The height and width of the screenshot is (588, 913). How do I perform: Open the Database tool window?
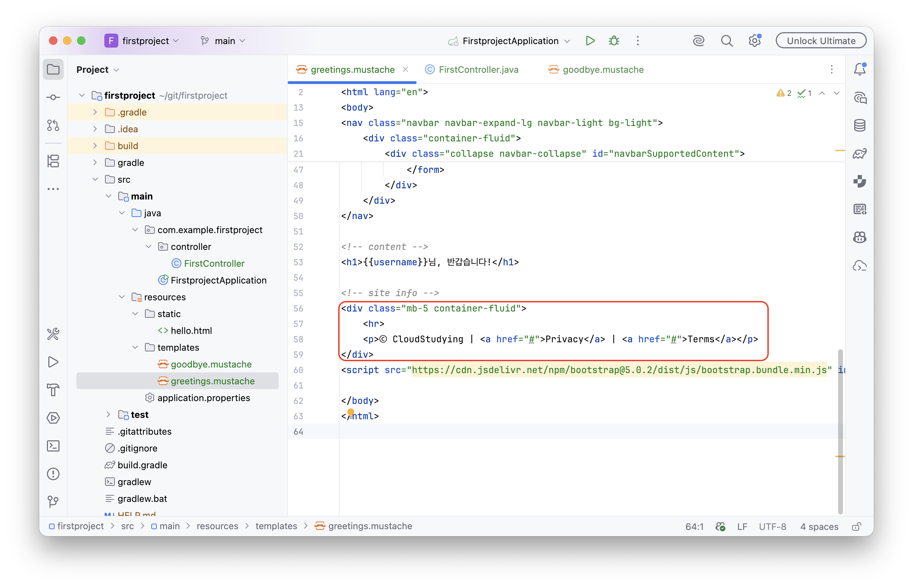coord(859,125)
